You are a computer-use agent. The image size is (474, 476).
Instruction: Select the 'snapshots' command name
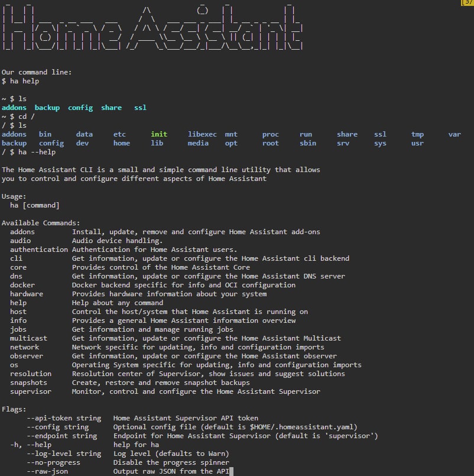click(28, 383)
